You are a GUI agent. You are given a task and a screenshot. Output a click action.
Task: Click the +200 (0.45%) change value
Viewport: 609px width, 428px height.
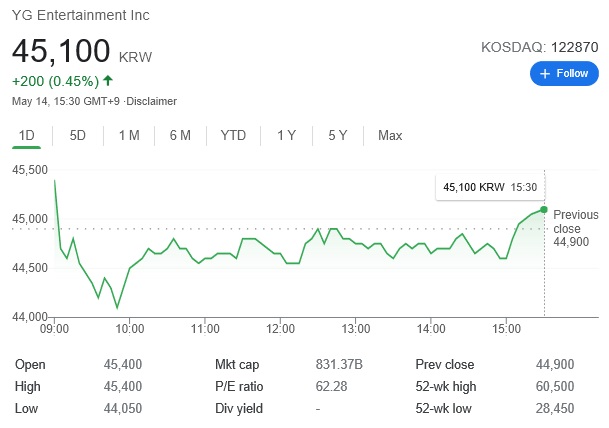point(56,82)
